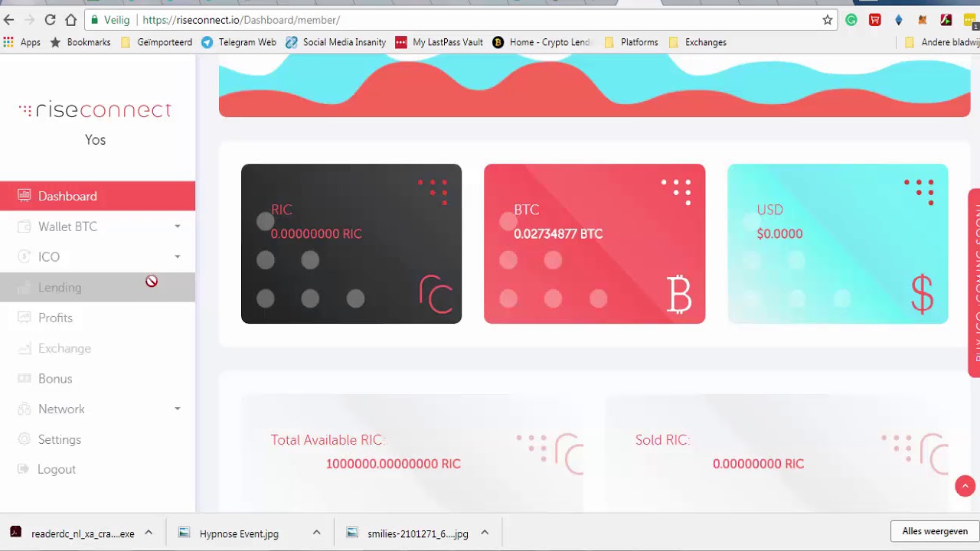This screenshot has width=980, height=551.
Task: Click the RC logo on RIC card
Action: pyautogui.click(x=436, y=295)
